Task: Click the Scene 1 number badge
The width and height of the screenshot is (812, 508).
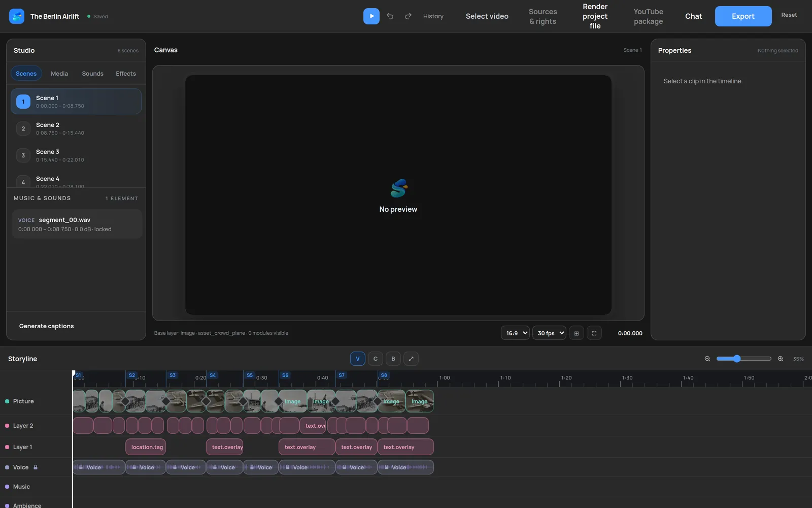Action: 23,102
